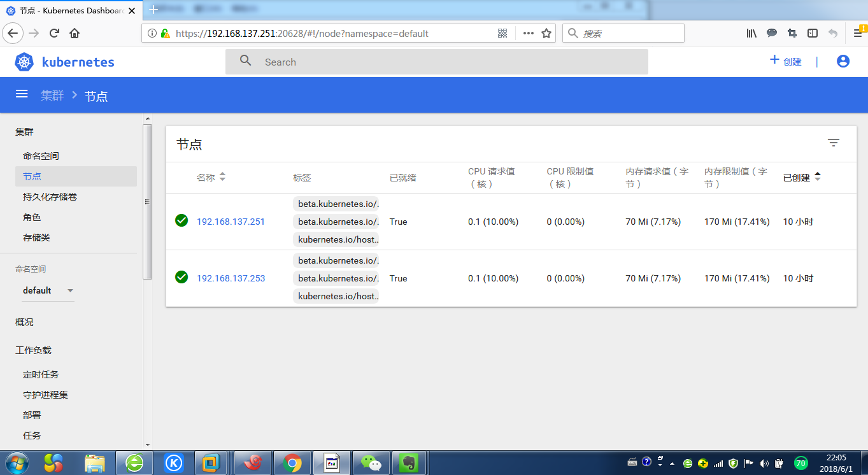Focus the Kubernetes Search field
Image resolution: width=868 pixels, height=475 pixels.
click(436, 62)
